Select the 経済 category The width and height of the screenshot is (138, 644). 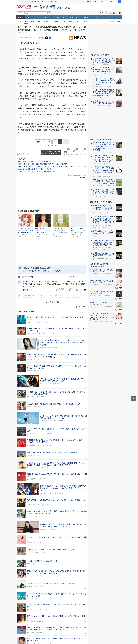39,21
